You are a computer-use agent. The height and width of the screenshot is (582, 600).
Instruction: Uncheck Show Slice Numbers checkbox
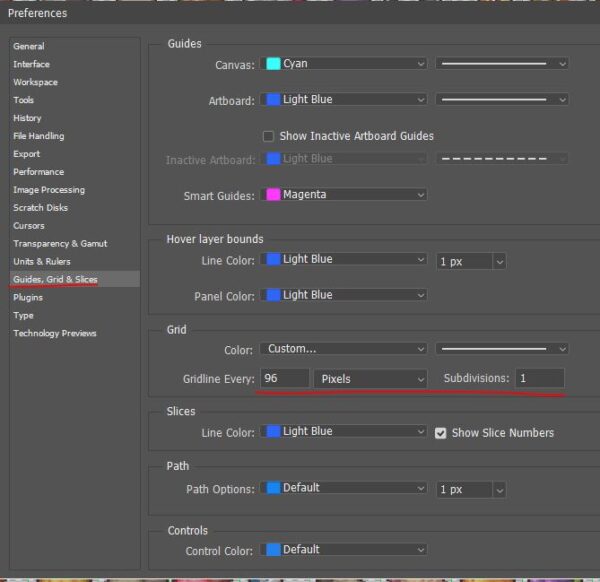[440, 433]
